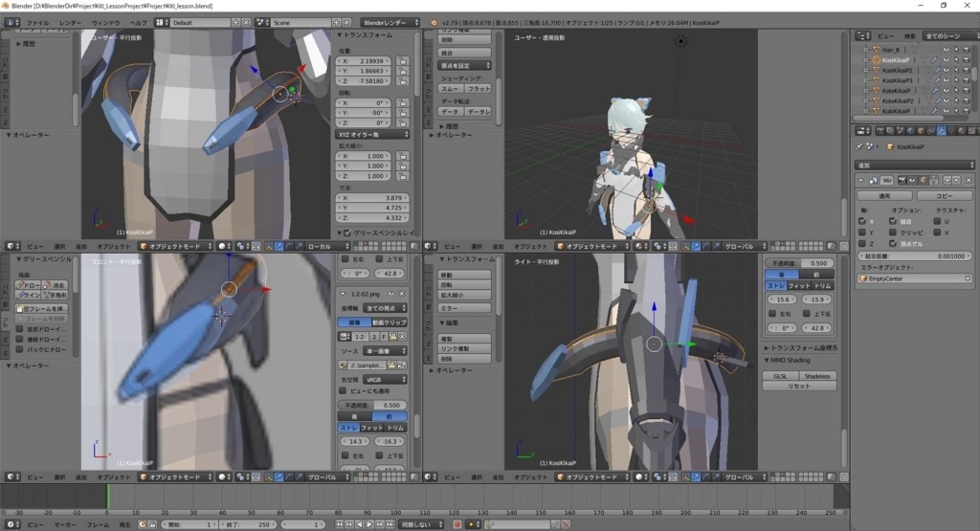Click the GLSL button
The width and height of the screenshot is (980, 531).
(x=780, y=376)
